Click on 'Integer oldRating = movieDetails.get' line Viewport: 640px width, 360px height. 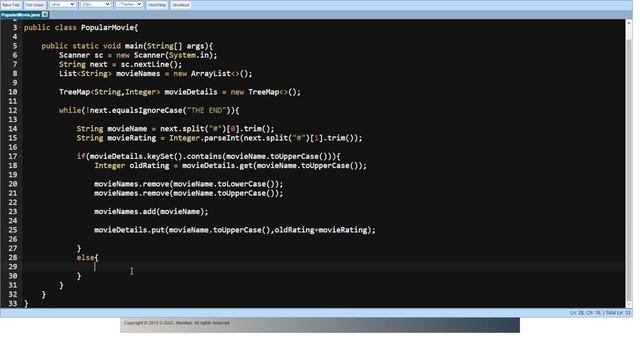(x=230, y=166)
